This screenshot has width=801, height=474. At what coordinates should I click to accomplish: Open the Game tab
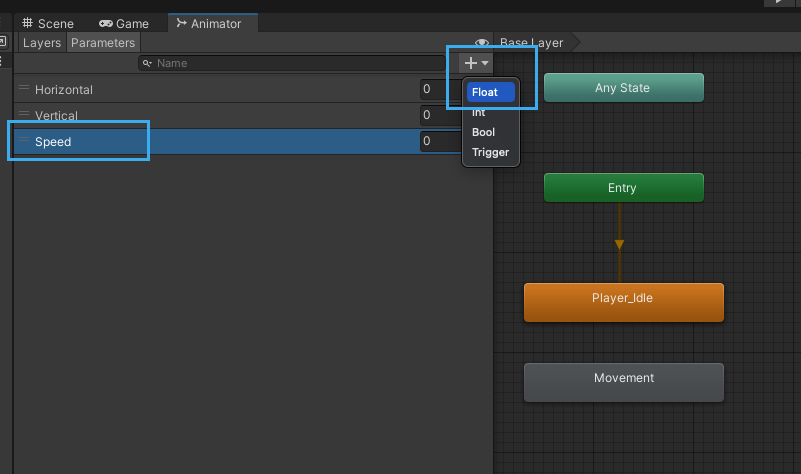(124, 23)
